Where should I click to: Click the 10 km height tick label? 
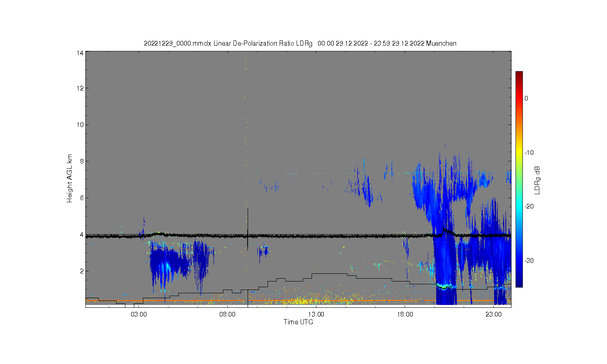pos(80,125)
